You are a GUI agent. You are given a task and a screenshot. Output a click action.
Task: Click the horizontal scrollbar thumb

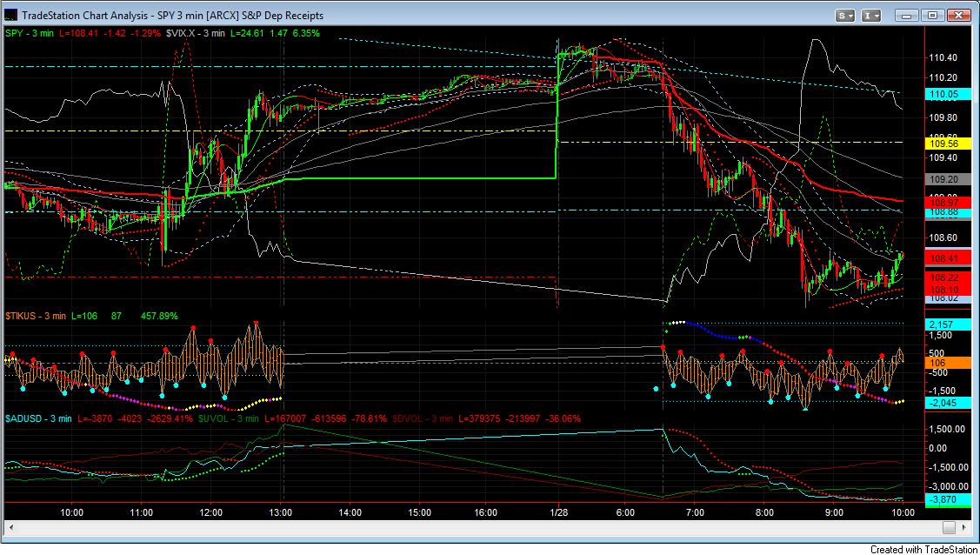pos(949,527)
